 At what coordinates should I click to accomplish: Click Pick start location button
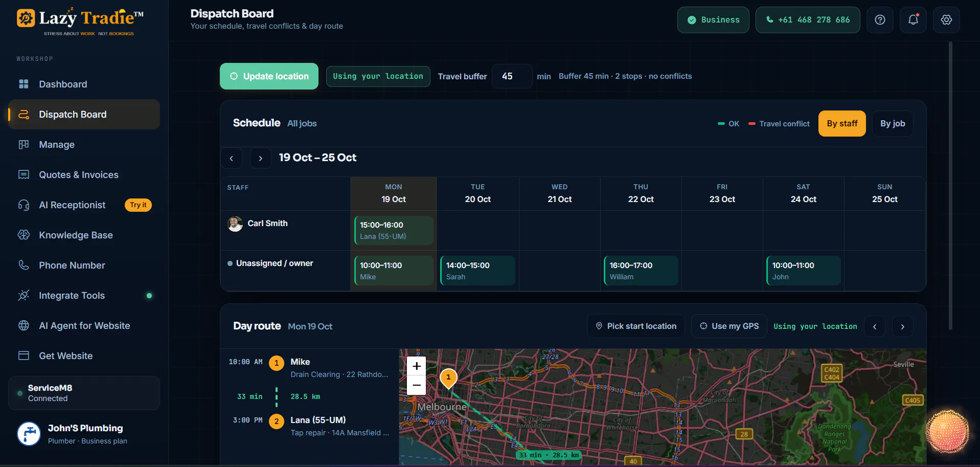point(636,326)
